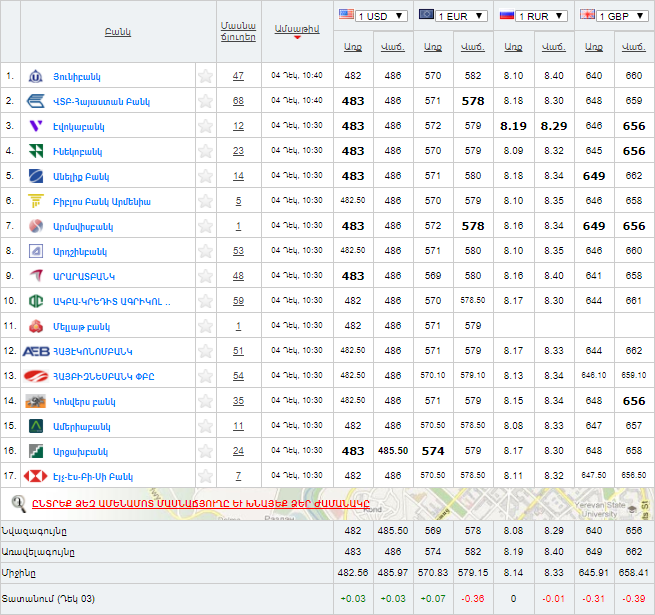Click the Byblos Bank Armenia yellow logo

36,201
